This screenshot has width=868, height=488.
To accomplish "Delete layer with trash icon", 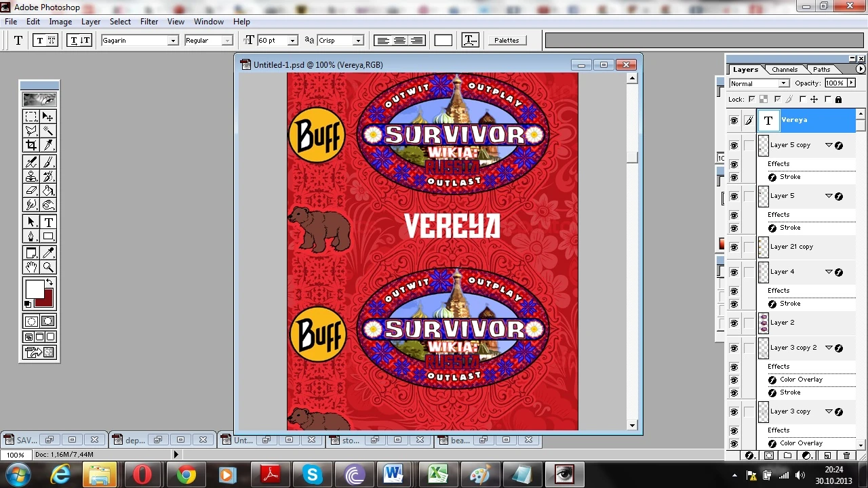I will pos(847,455).
